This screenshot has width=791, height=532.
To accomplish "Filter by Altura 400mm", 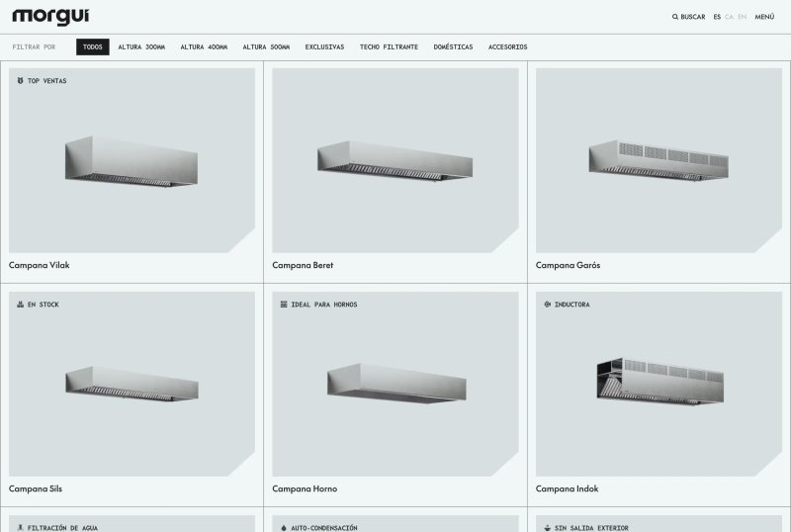I will pyautogui.click(x=204, y=46).
